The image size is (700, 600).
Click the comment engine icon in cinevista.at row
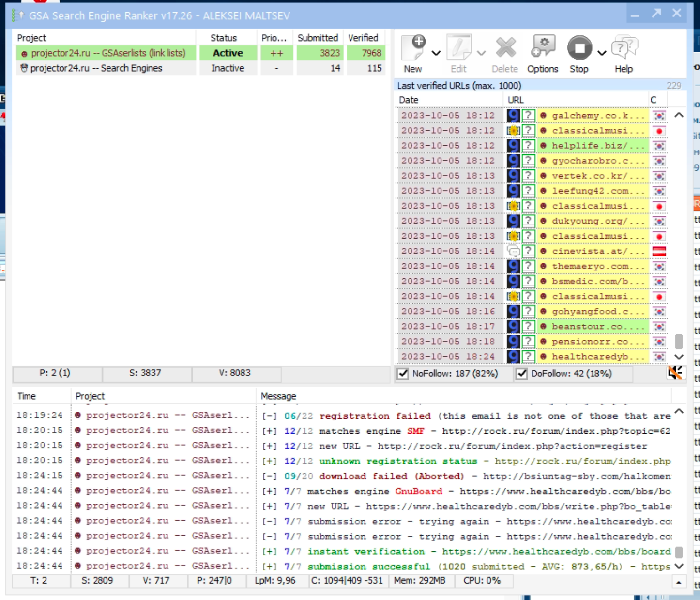click(x=513, y=251)
